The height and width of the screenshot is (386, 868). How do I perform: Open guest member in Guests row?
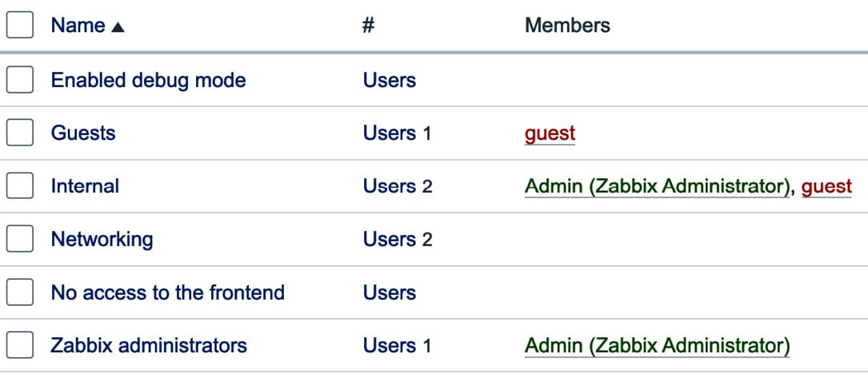550,133
